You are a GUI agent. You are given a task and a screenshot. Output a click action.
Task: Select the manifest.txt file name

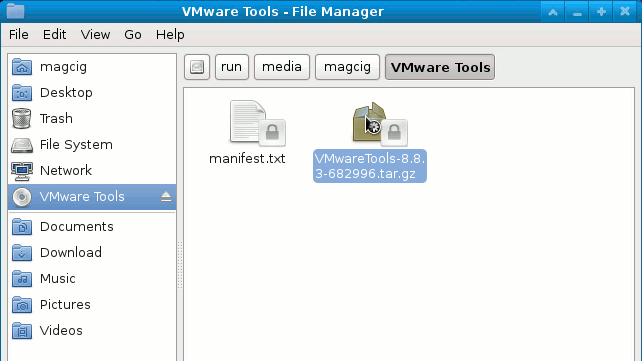point(247,159)
